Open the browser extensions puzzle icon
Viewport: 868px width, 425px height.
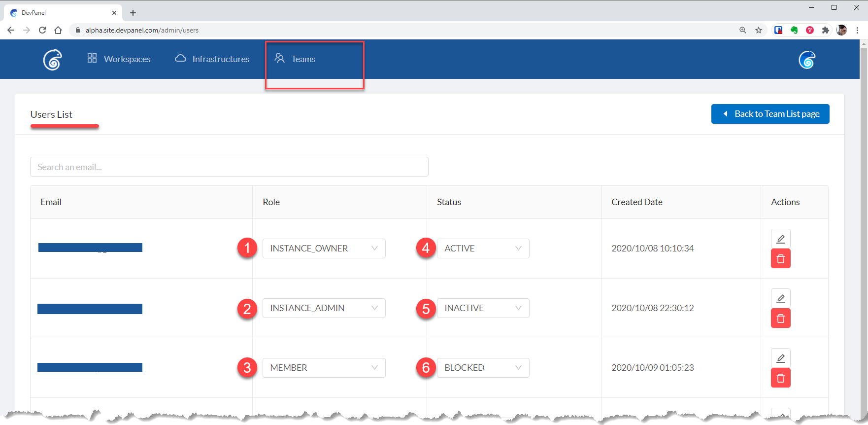point(826,30)
